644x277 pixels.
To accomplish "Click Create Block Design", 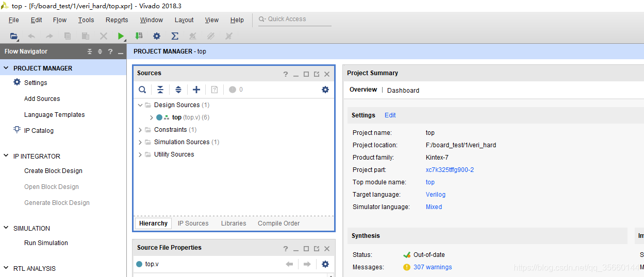I will click(x=53, y=171).
